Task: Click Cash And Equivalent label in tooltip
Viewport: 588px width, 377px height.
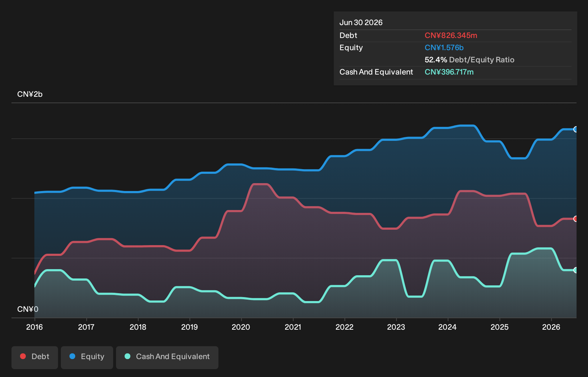Action: click(x=376, y=72)
